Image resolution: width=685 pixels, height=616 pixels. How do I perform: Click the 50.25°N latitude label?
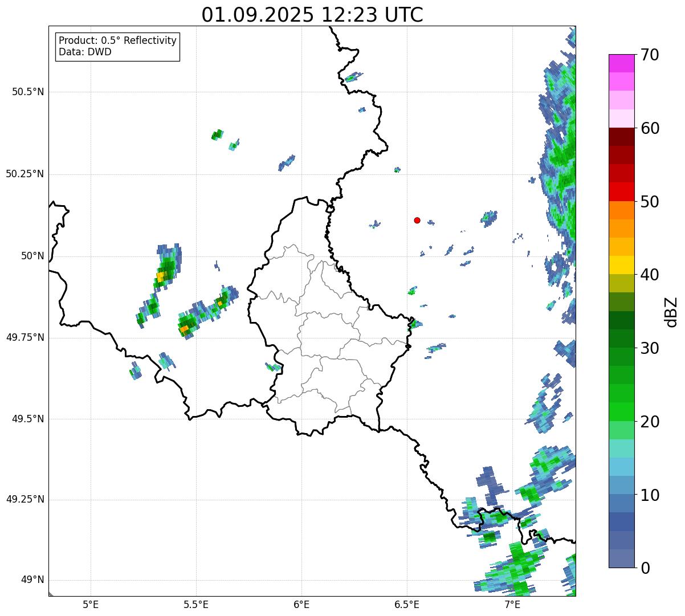pos(25,174)
